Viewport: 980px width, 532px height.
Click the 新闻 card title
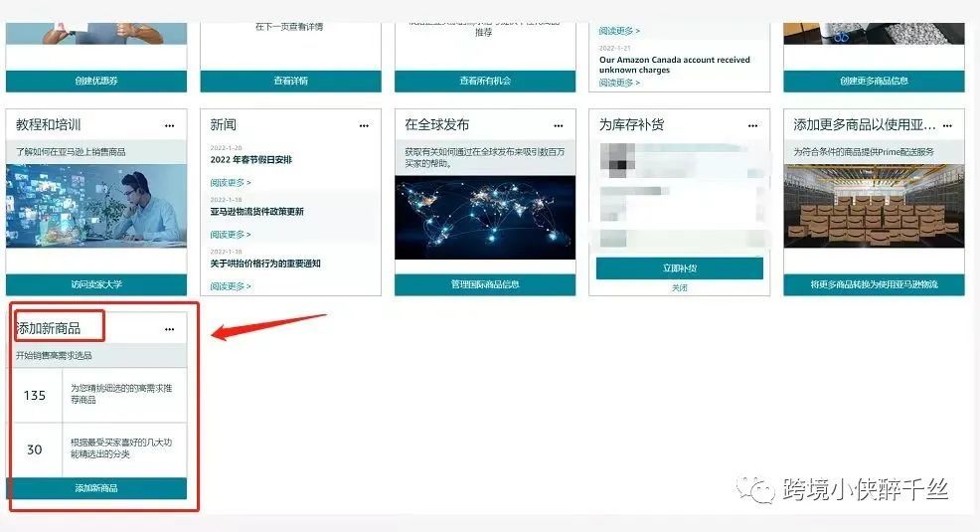tap(223, 124)
